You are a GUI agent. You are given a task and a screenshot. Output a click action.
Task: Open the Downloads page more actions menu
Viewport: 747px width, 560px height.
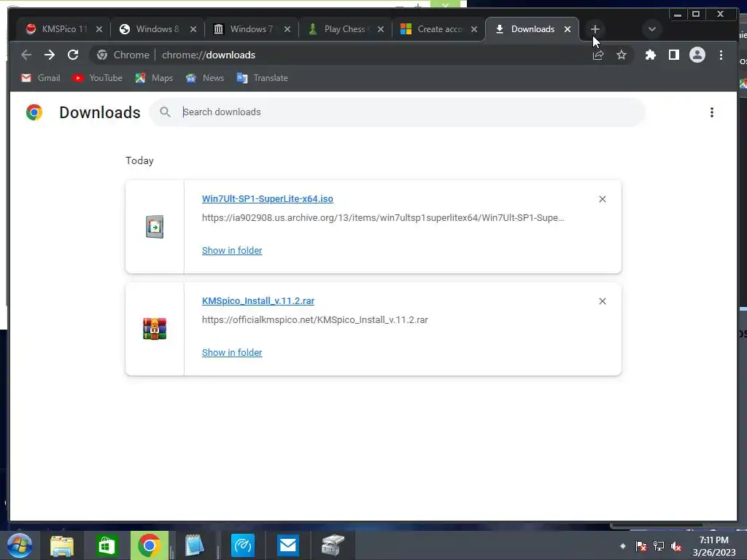pos(712,112)
